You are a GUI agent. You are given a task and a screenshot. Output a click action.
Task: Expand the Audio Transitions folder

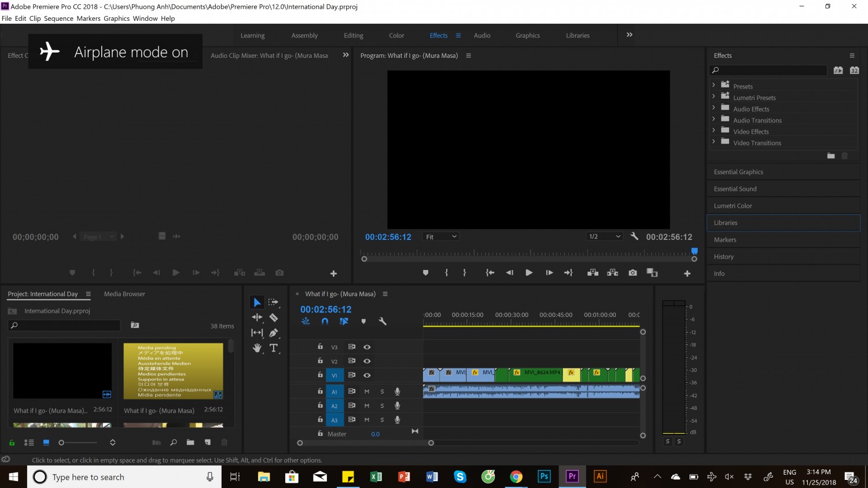pyautogui.click(x=713, y=119)
